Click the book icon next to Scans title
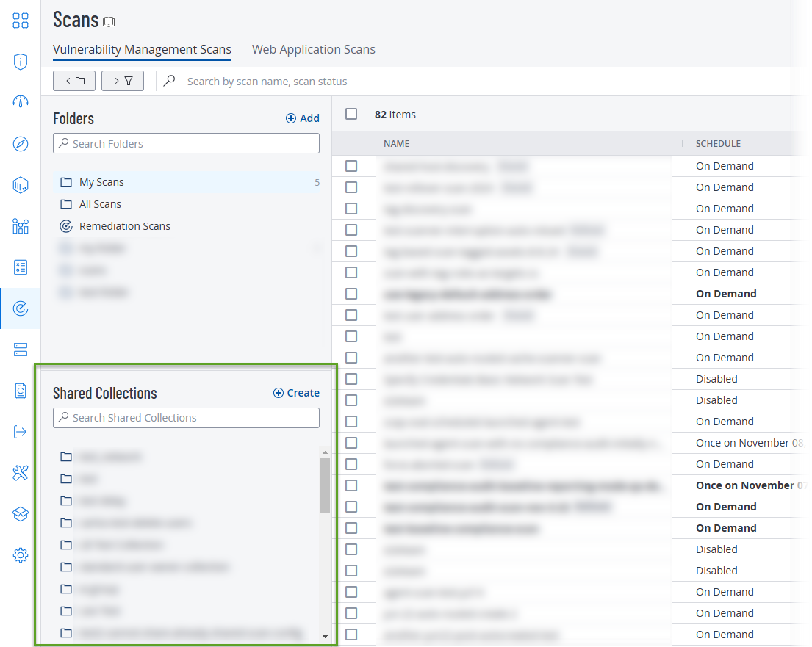This screenshot has width=812, height=647. click(x=109, y=22)
